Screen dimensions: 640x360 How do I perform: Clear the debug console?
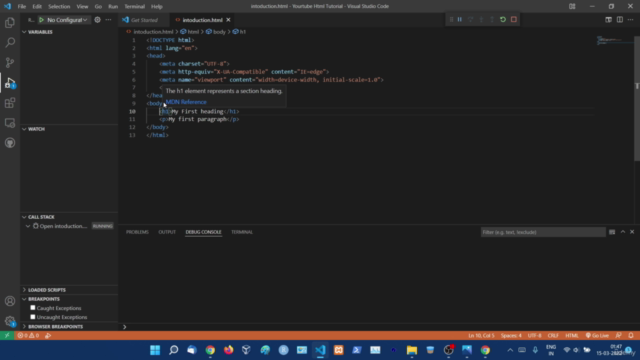pos(612,232)
